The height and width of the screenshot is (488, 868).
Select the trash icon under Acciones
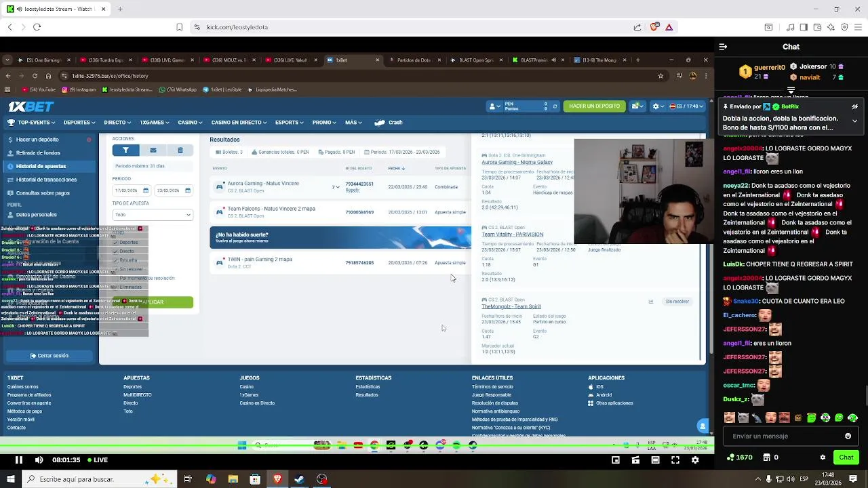[180, 150]
